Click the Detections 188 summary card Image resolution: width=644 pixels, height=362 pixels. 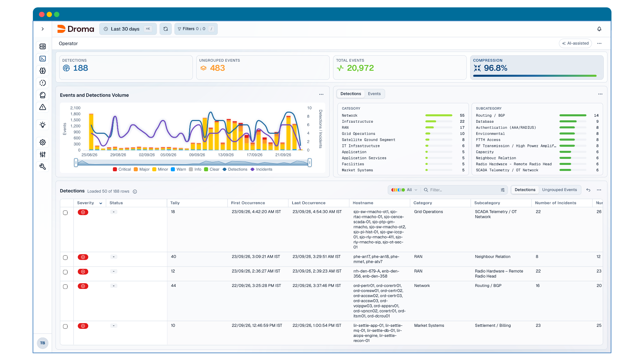pos(126,67)
